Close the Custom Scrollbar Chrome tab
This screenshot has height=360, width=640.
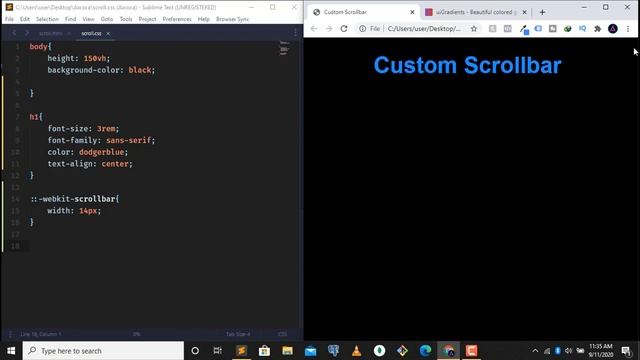coord(412,12)
